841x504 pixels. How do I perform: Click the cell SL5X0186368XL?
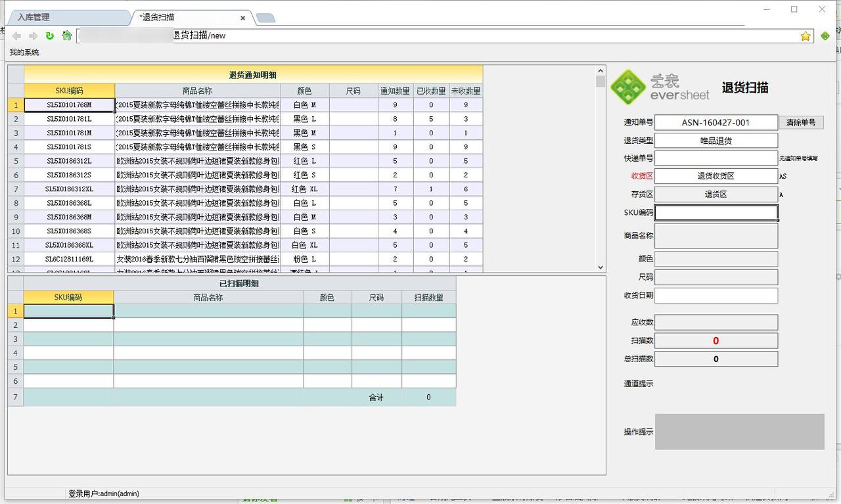[70, 245]
